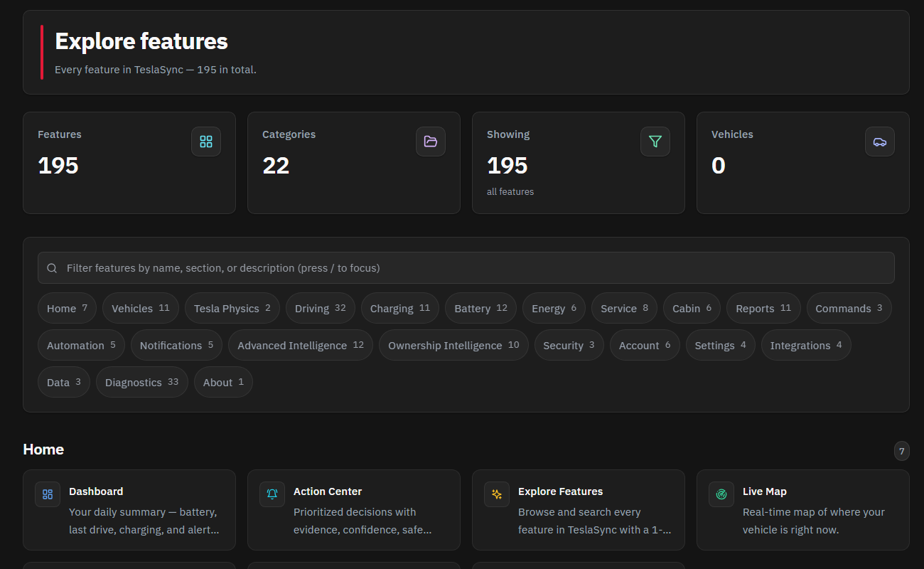Click the Live Map radar icon
The height and width of the screenshot is (569, 924).
pos(721,494)
